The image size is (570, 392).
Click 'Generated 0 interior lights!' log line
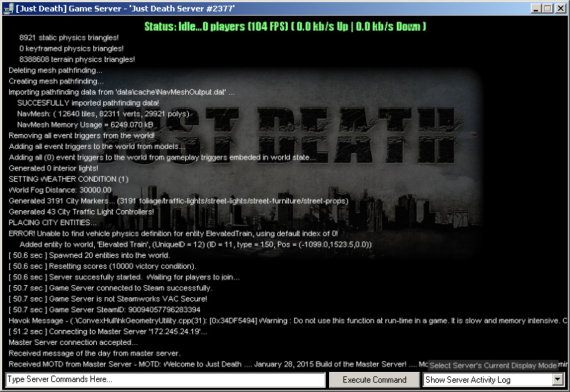point(53,169)
